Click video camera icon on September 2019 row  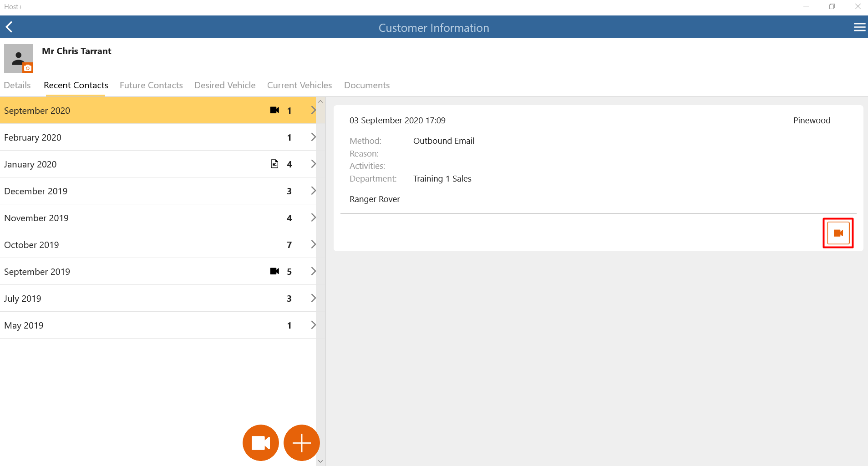tap(274, 271)
